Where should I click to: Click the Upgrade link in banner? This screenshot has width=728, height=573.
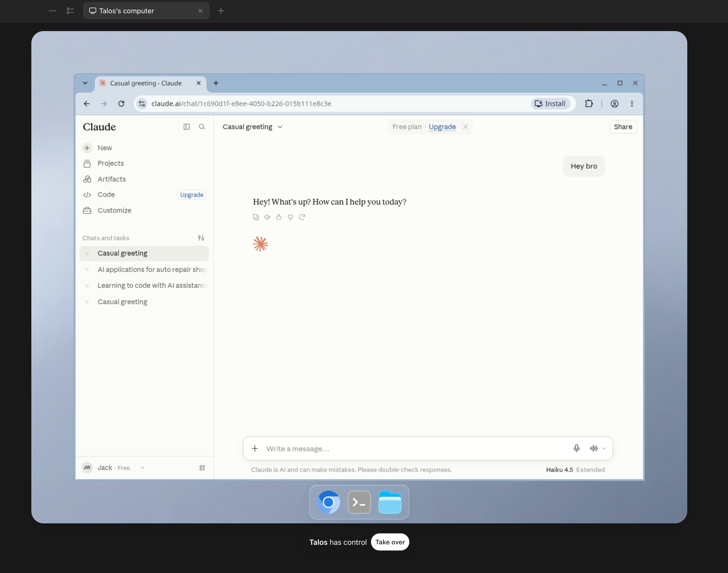[x=442, y=127]
